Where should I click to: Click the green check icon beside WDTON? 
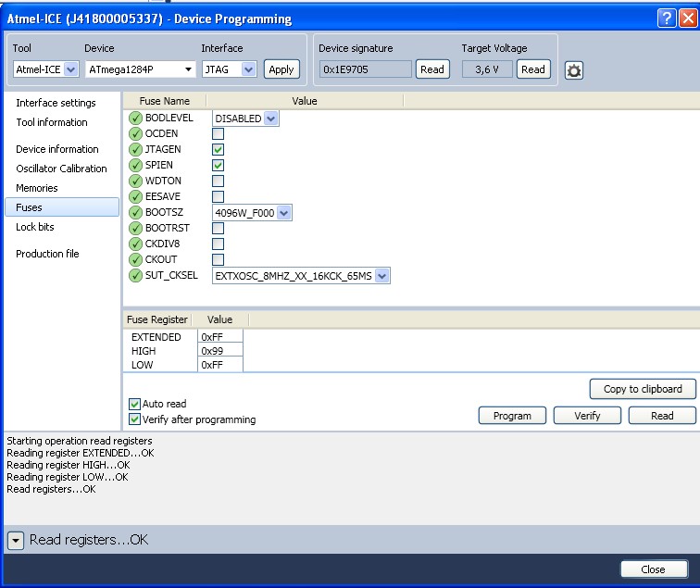click(x=135, y=181)
